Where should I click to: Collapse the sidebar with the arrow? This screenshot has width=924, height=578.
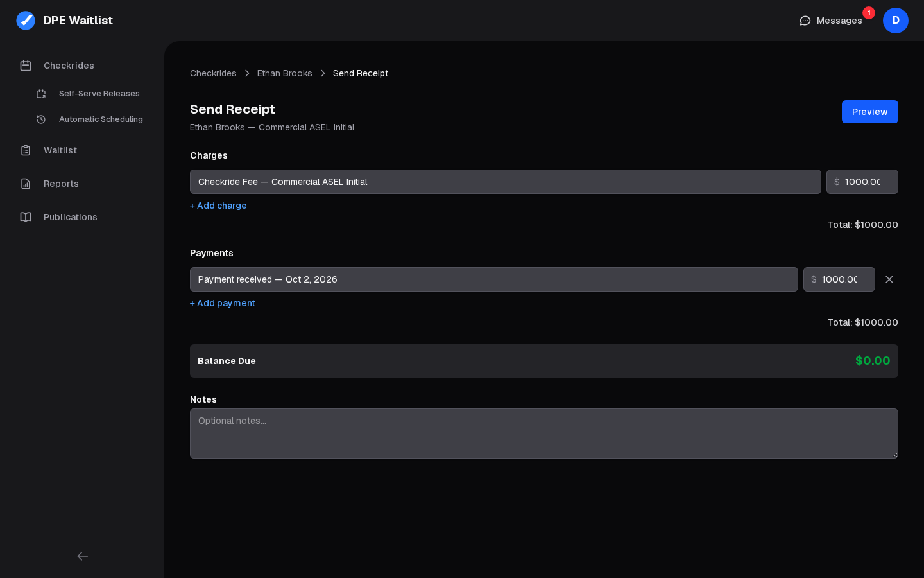click(x=82, y=556)
